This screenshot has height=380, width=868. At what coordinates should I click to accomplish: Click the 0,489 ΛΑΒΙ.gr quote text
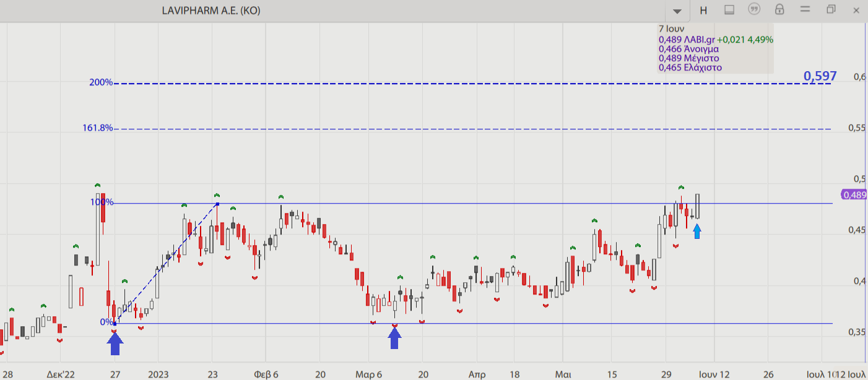coord(687,39)
